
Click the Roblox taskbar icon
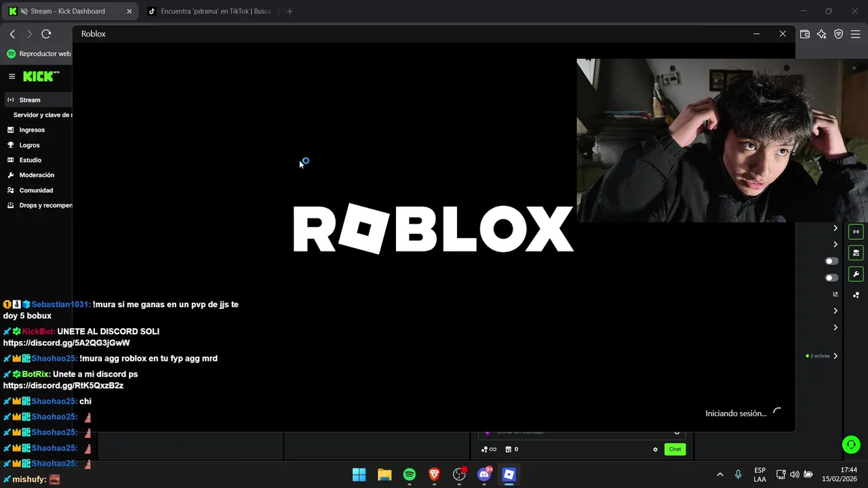(509, 474)
